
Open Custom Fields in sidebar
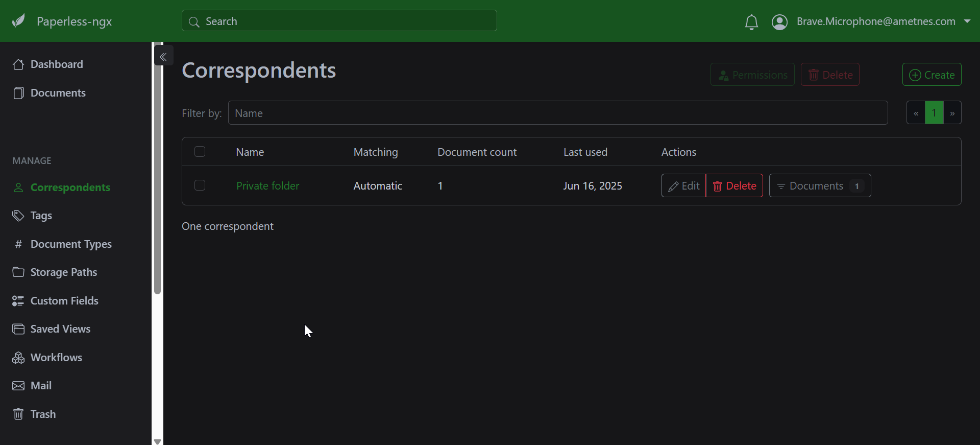click(64, 301)
